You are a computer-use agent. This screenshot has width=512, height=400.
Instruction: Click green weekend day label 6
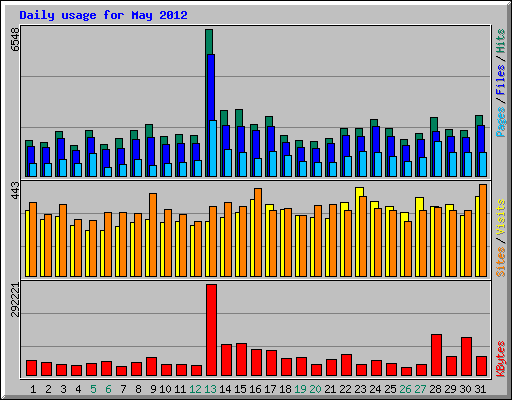click(108, 389)
